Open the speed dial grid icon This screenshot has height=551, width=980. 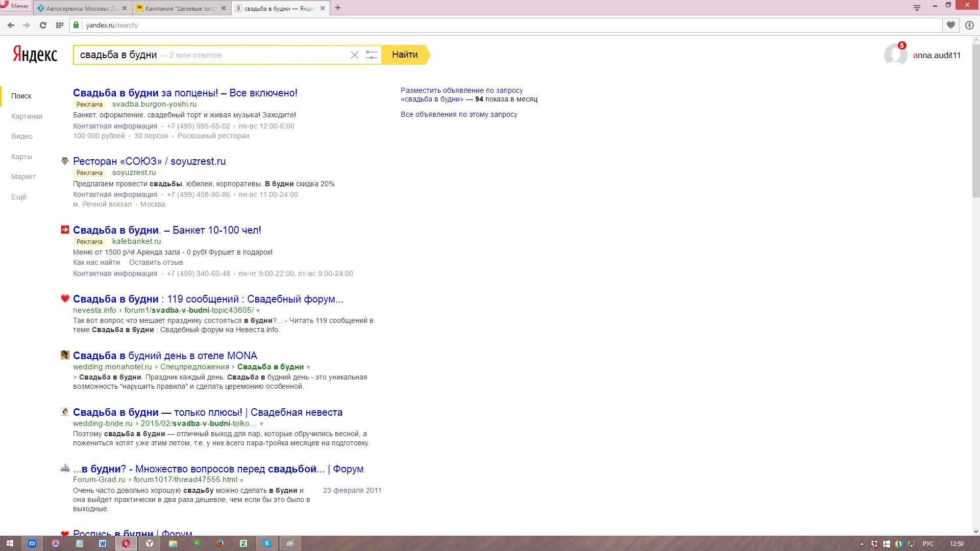[x=60, y=25]
